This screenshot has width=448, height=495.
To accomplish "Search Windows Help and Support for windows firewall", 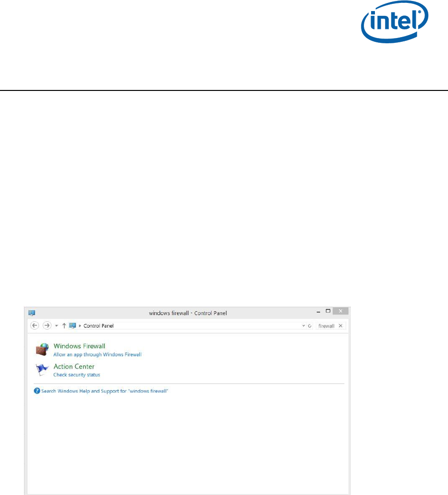I will coord(105,391).
